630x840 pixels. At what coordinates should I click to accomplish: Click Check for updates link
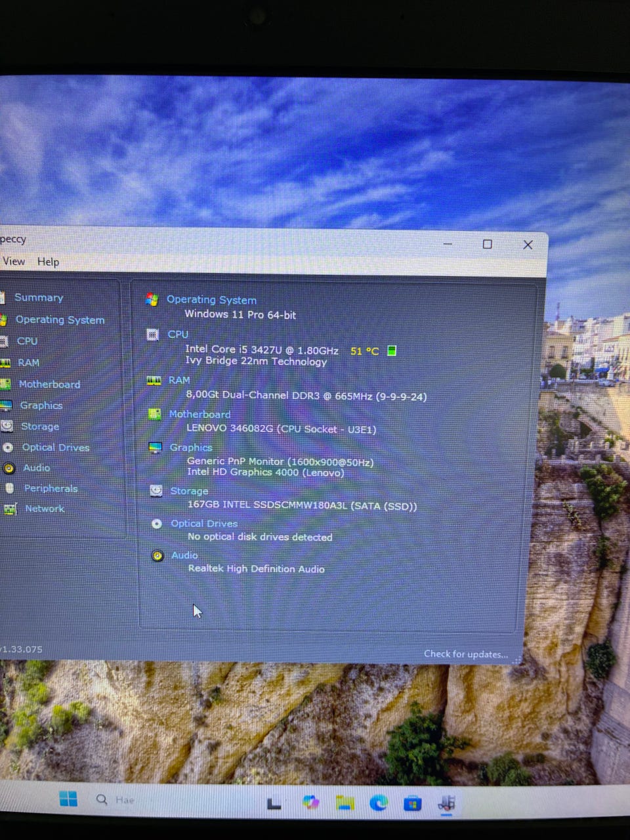[465, 654]
